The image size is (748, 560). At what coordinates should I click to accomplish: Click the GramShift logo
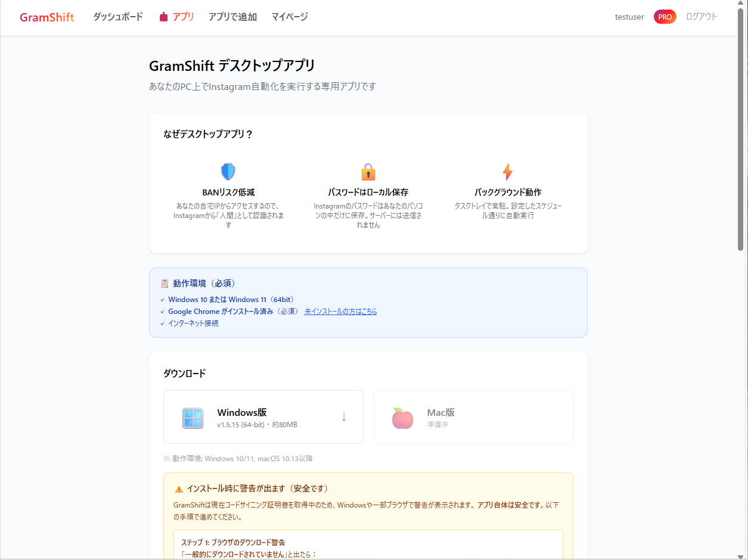point(47,17)
